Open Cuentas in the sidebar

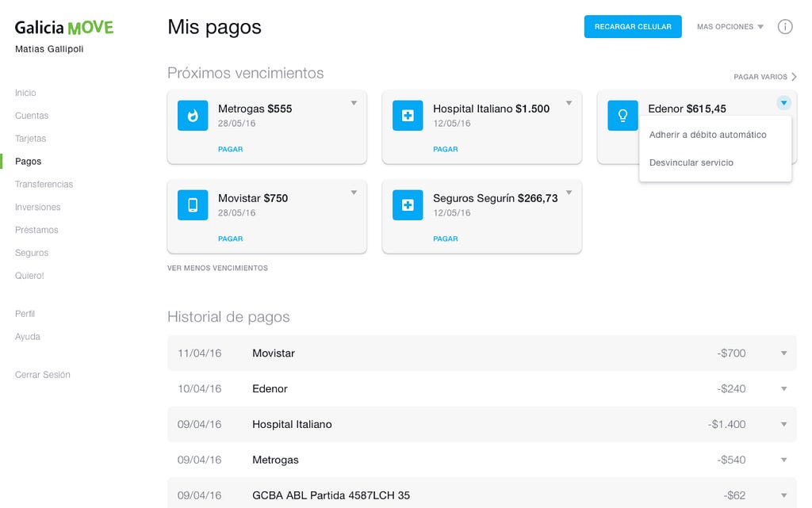32,116
